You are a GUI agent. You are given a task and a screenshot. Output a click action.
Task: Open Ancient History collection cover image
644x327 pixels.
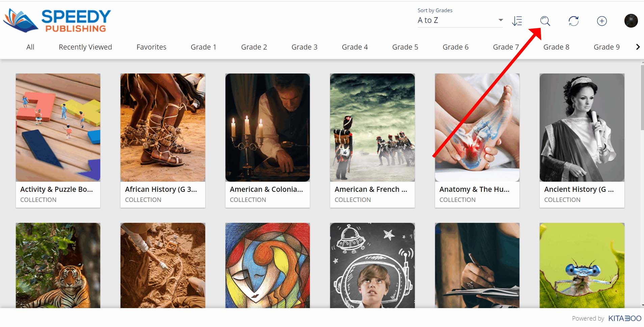pos(582,127)
